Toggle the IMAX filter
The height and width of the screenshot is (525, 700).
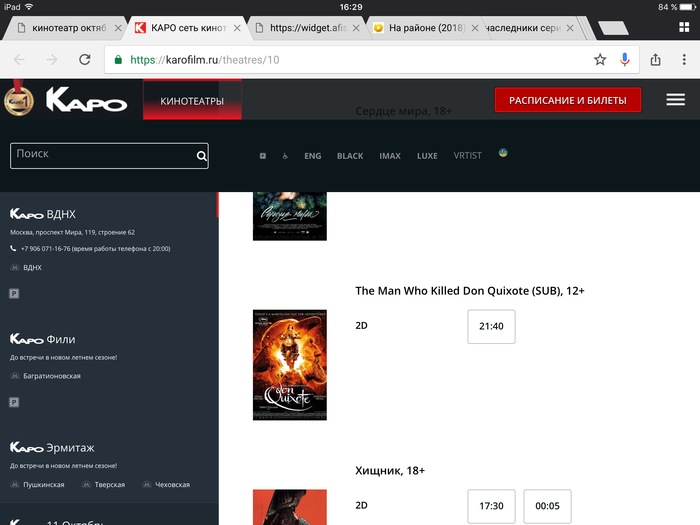click(390, 156)
